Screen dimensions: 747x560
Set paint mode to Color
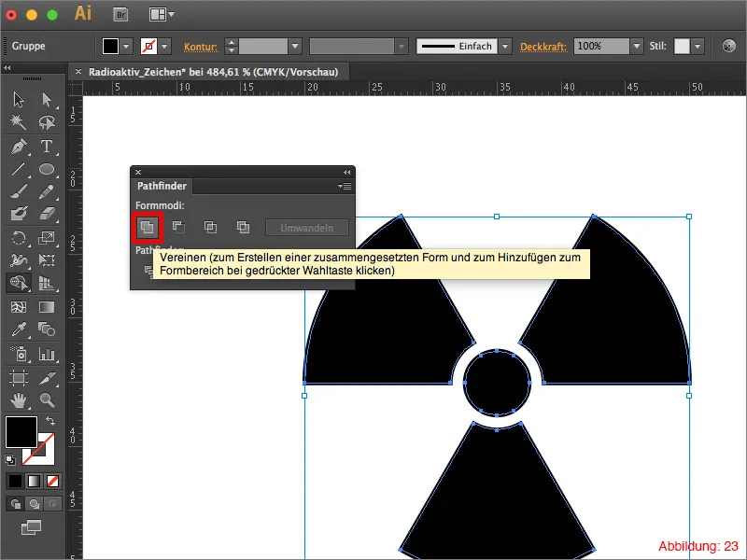click(x=15, y=481)
